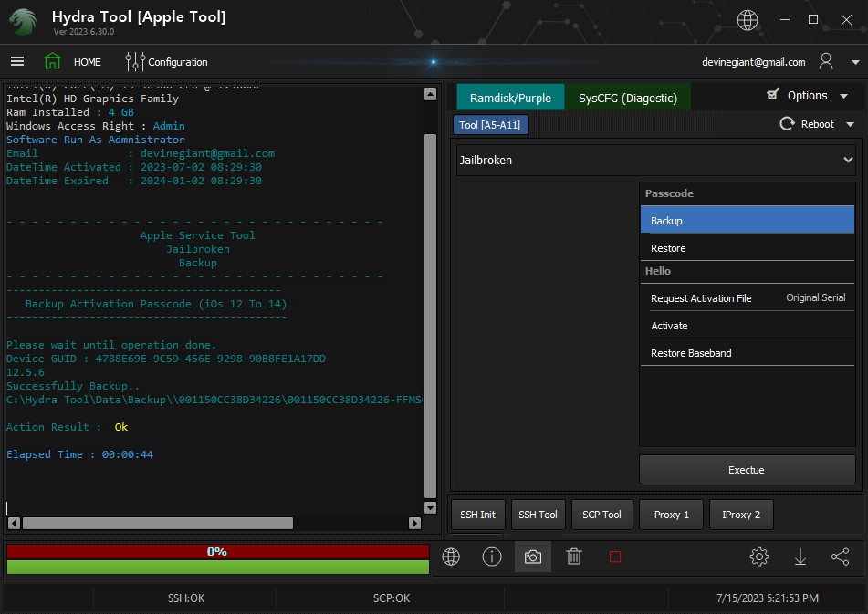Click the info circle icon
The width and height of the screenshot is (868, 614).
pyautogui.click(x=492, y=557)
